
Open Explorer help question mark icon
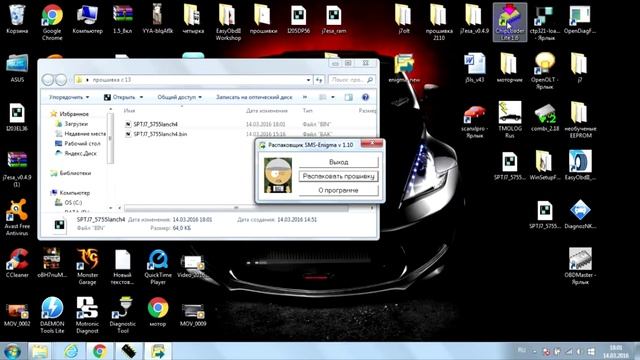[x=365, y=97]
